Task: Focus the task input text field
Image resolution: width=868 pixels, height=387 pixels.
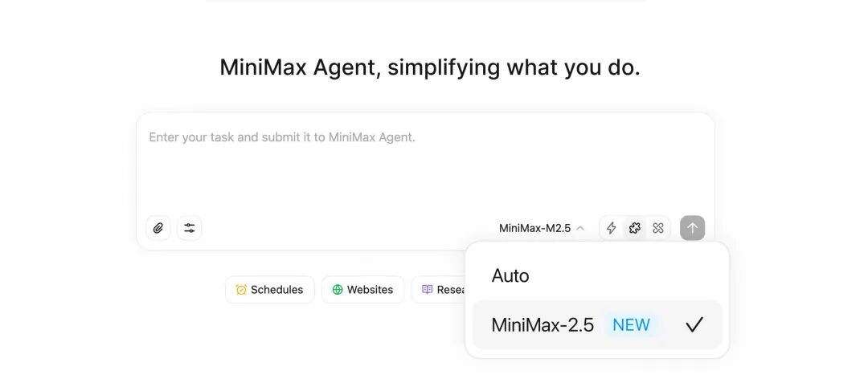Action: tap(424, 161)
